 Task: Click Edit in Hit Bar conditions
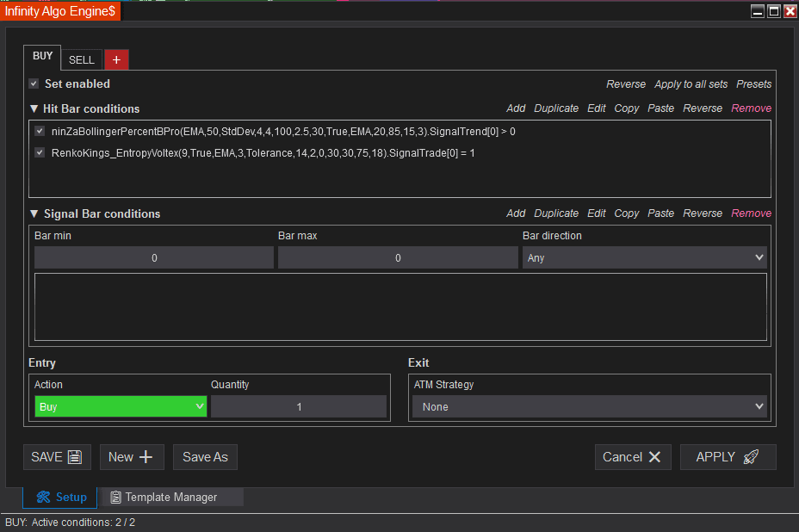click(x=596, y=108)
